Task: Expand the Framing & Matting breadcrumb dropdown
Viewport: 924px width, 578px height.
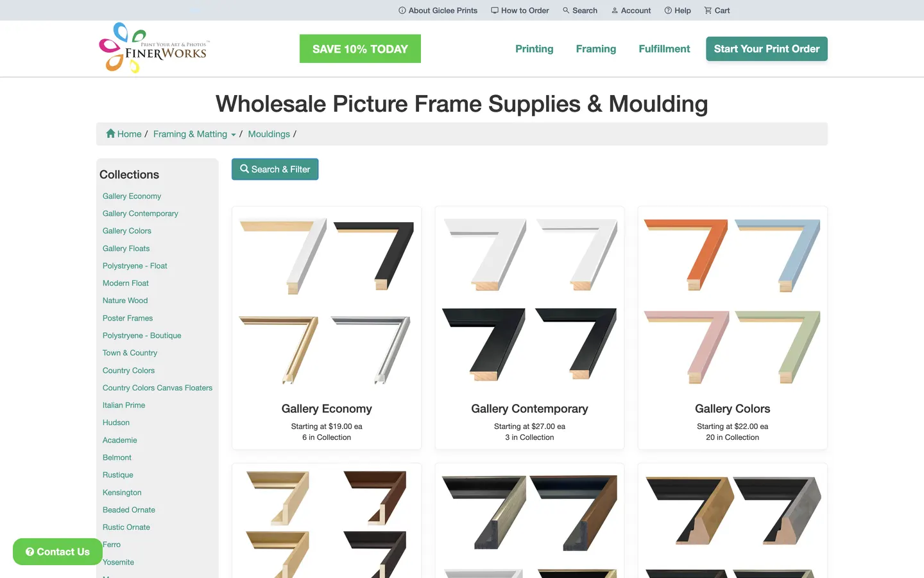Action: point(194,134)
